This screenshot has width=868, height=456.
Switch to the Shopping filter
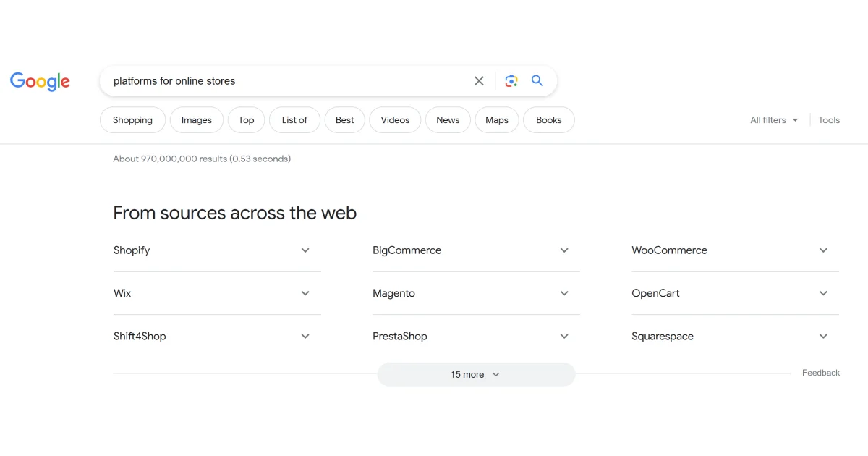pos(132,120)
